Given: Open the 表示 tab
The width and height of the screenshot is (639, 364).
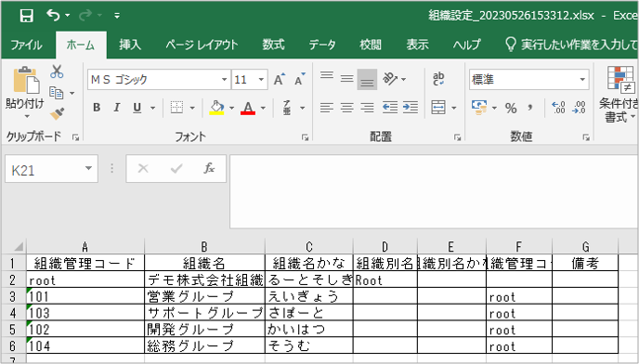Looking at the screenshot, I should click(417, 45).
